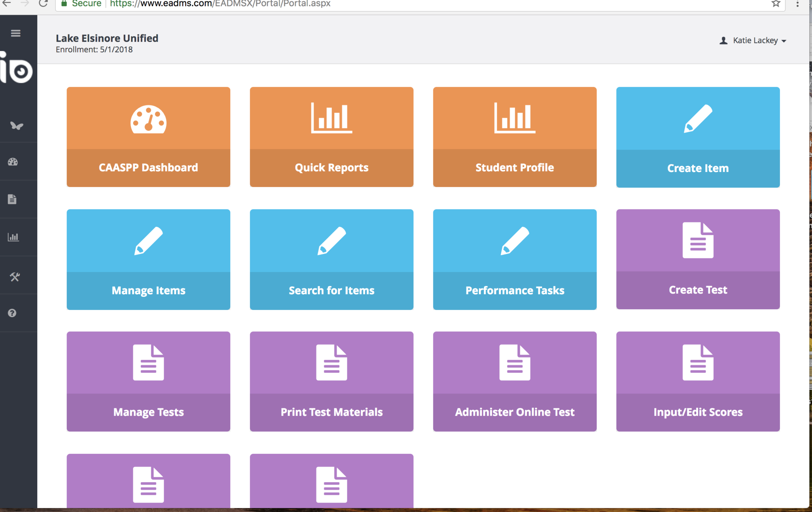812x512 pixels.
Task: Open the browser three-dot menu
Action: coord(797,4)
